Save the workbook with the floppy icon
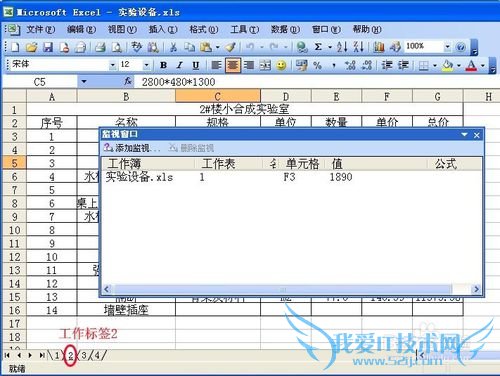Screen dimensions: 500x376 48,47
